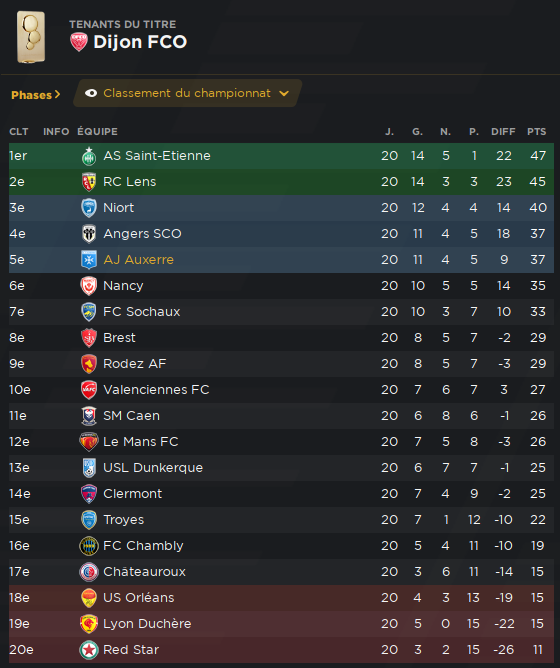Click the dropdown chevron next to championnat
This screenshot has width=560, height=668.
(284, 93)
